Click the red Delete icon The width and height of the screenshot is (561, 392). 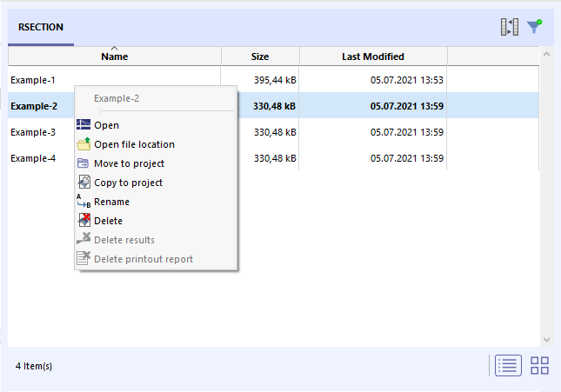click(x=83, y=221)
